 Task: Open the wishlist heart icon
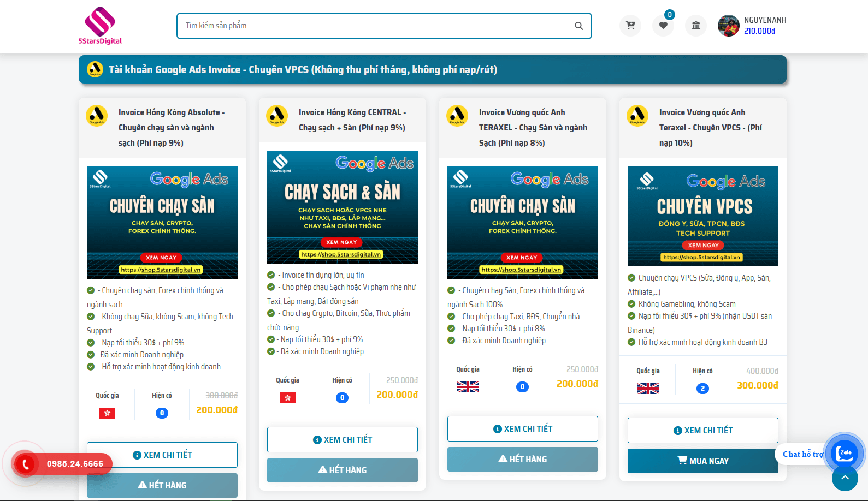[663, 25]
